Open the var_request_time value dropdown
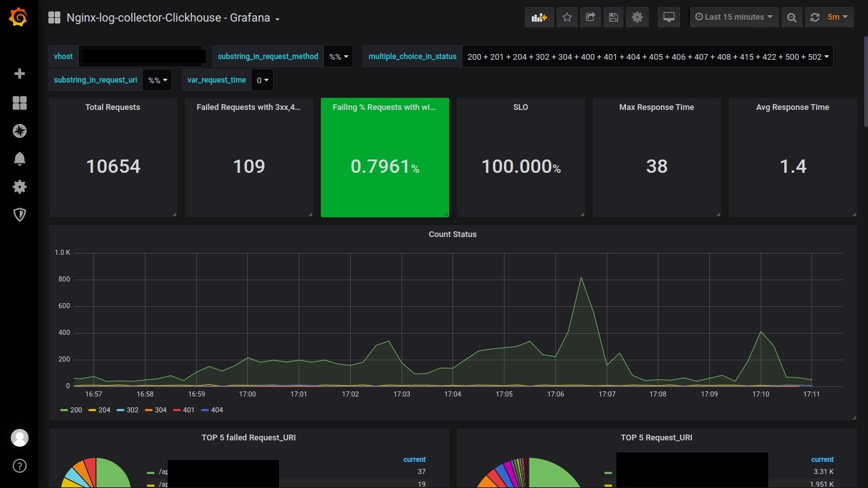This screenshot has height=488, width=868. click(x=262, y=81)
